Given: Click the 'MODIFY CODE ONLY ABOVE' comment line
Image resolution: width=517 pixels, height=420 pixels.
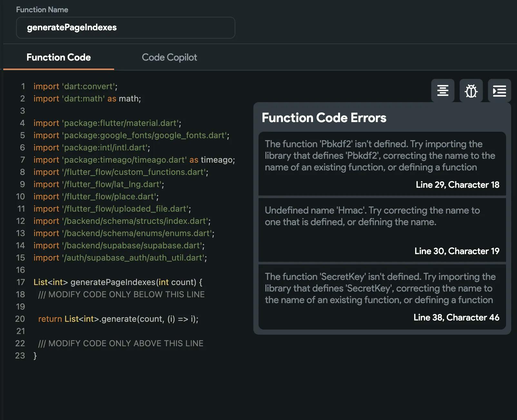Looking at the screenshot, I should coord(121,343).
